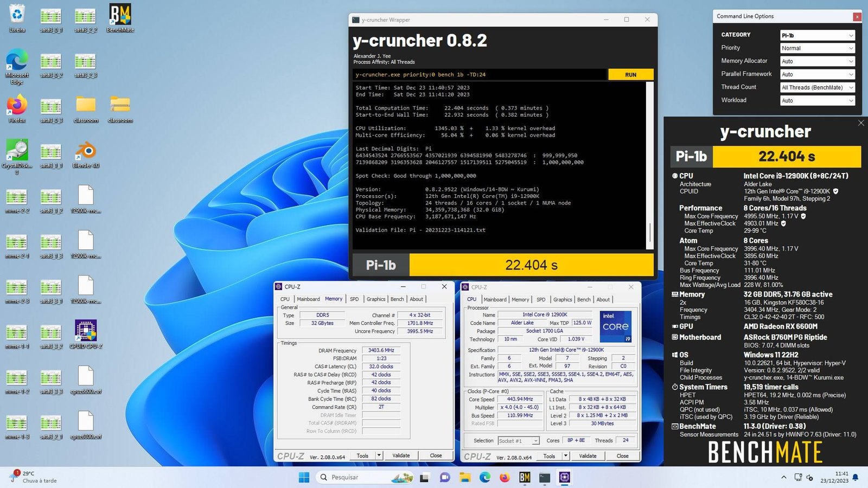The height and width of the screenshot is (488, 868).
Task: Open the Priority dropdown set to Normal
Action: point(817,48)
